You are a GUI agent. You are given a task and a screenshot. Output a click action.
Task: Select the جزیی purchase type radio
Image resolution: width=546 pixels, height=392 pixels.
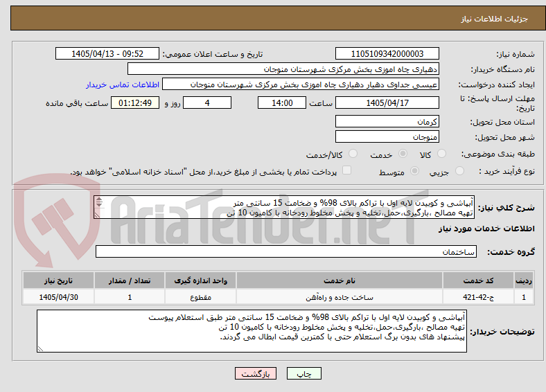point(459,170)
